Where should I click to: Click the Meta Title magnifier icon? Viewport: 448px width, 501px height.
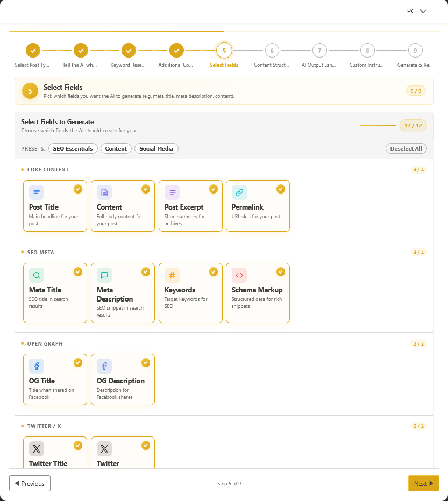tap(36, 275)
